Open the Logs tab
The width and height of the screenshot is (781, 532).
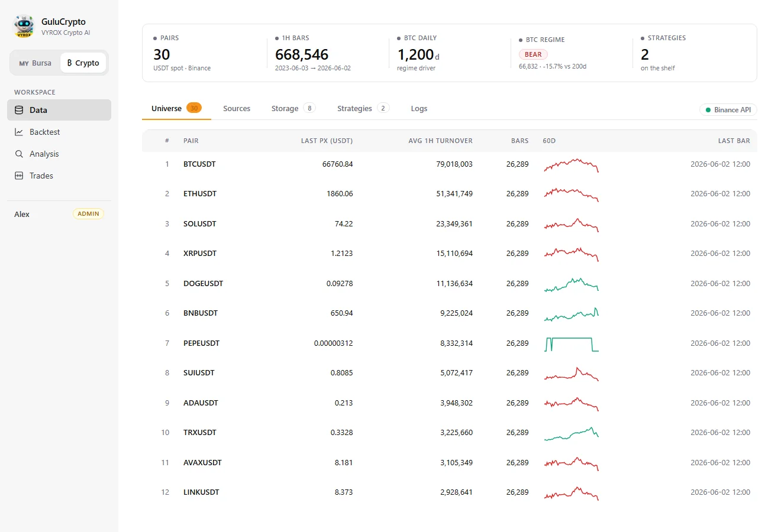(419, 109)
